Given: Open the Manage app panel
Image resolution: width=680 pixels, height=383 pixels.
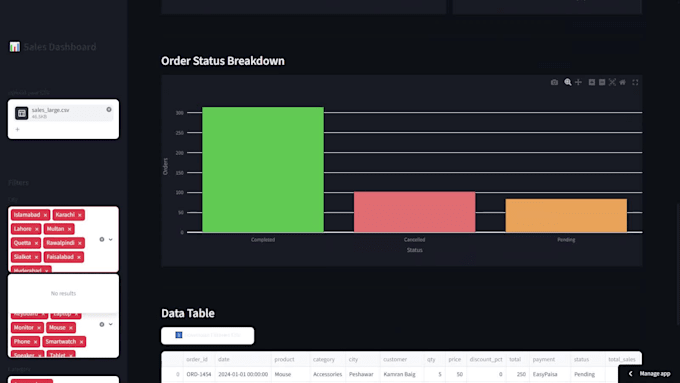Looking at the screenshot, I should [x=649, y=373].
